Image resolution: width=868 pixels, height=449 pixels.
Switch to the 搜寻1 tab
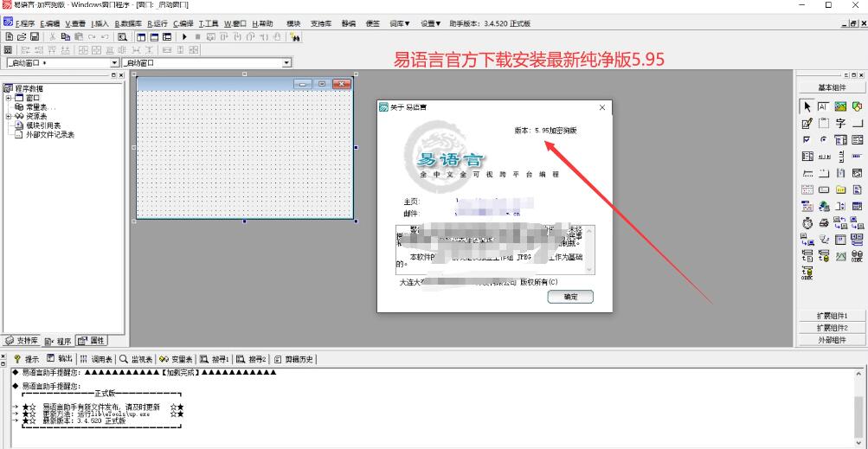[215, 359]
